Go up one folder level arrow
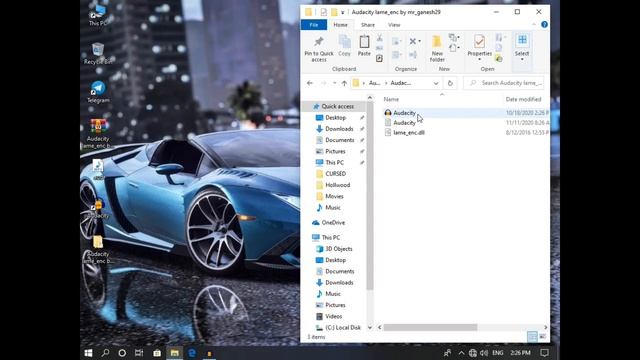The height and width of the screenshot is (360, 640). (344, 83)
